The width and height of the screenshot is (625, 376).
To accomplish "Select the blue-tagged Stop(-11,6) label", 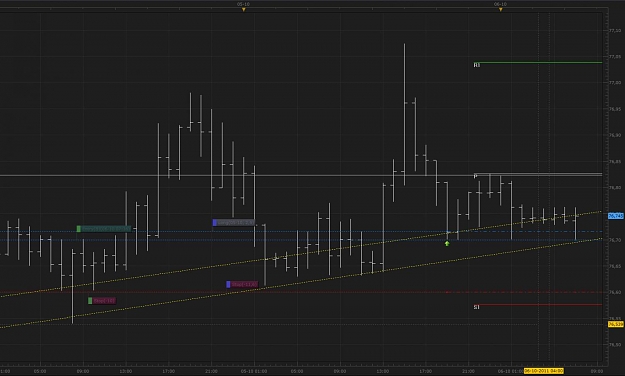I will (242, 284).
